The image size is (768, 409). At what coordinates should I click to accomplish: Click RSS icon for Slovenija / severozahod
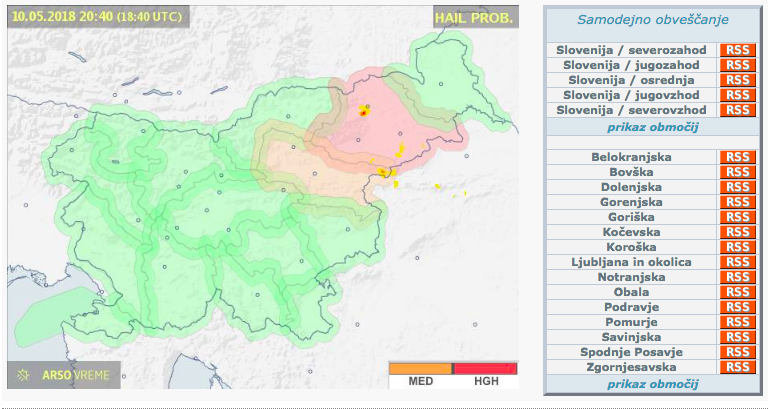coord(737,50)
